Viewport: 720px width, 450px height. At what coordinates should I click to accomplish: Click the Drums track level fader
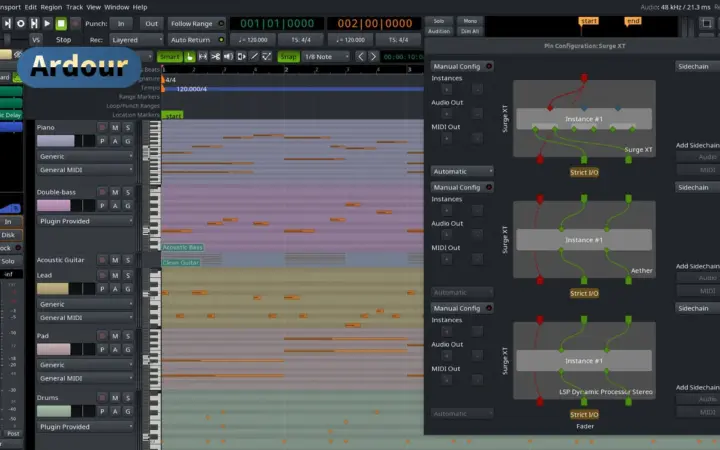click(x=66, y=411)
